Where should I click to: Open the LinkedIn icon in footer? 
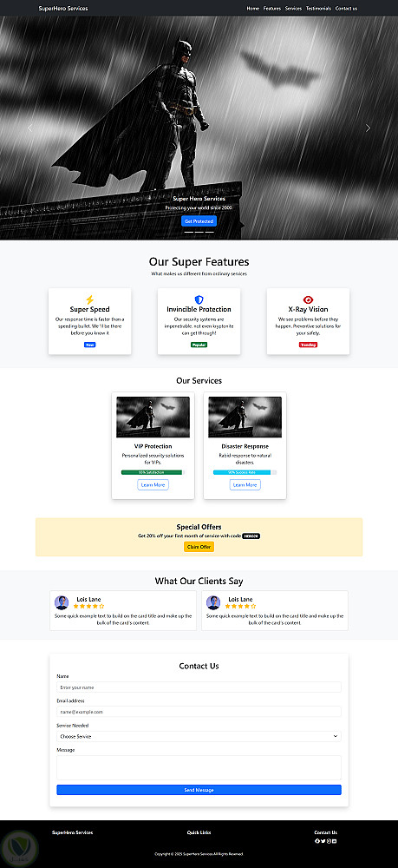[335, 841]
